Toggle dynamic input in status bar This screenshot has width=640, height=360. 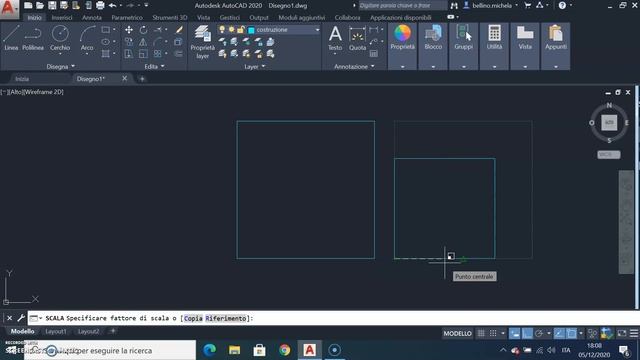tap(515, 333)
